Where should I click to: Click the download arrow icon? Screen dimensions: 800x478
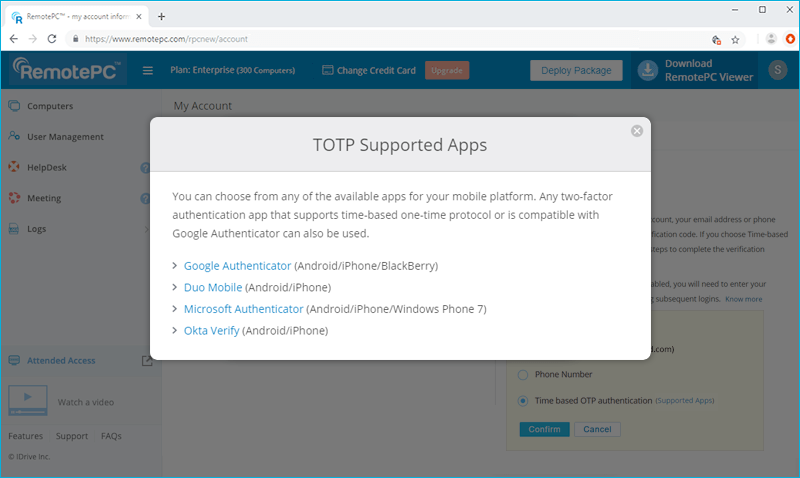(x=648, y=70)
